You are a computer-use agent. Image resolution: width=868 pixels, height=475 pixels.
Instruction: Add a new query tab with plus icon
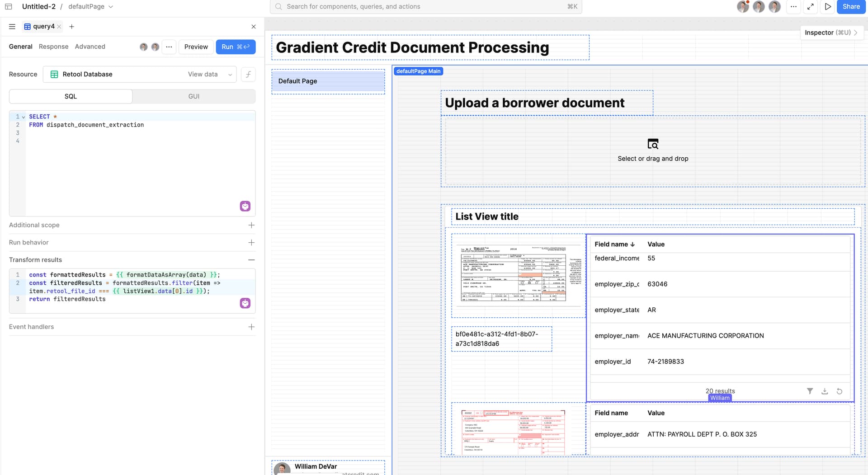pyautogui.click(x=71, y=27)
